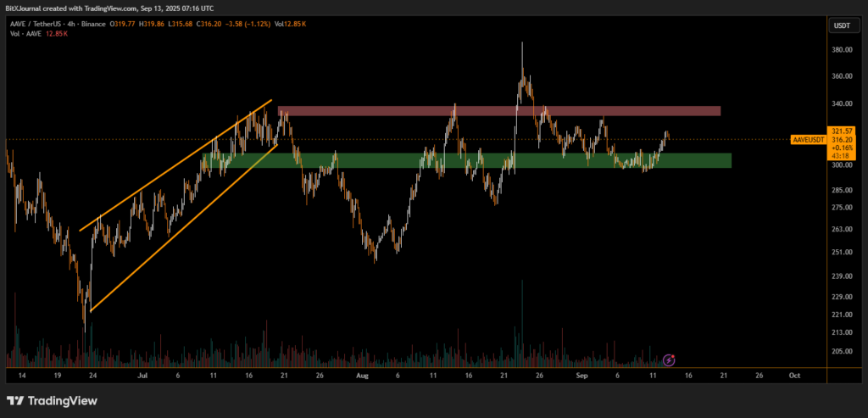The width and height of the screenshot is (868, 418).
Task: Click the TradingView logo at bottom left
Action: 51,400
